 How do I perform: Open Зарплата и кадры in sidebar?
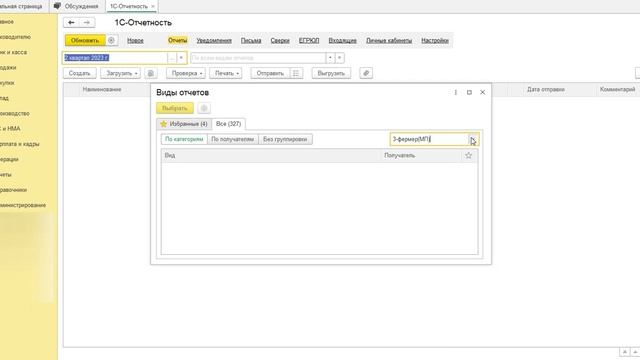(20, 144)
